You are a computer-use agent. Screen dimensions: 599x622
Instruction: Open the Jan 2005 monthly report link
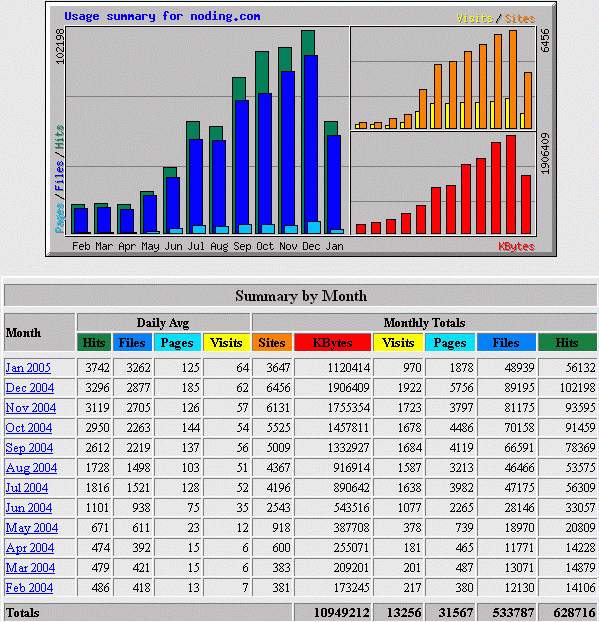coord(28,368)
